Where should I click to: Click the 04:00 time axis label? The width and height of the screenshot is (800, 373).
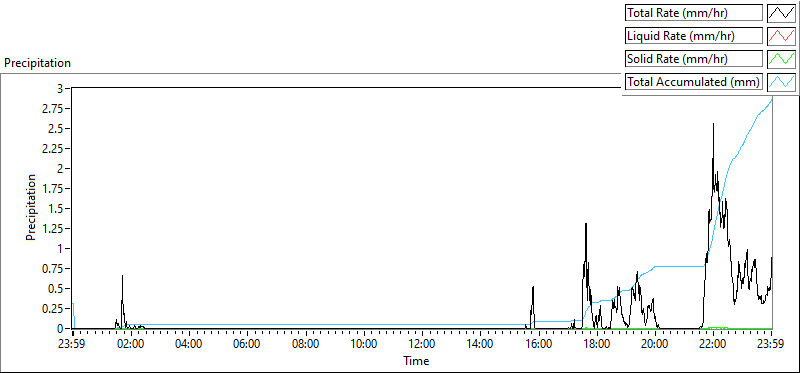189,343
